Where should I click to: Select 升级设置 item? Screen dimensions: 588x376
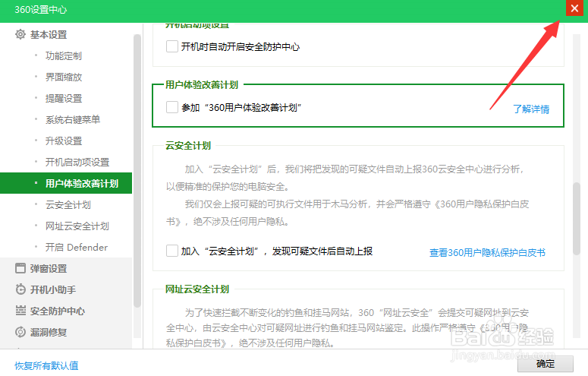pyautogui.click(x=64, y=141)
